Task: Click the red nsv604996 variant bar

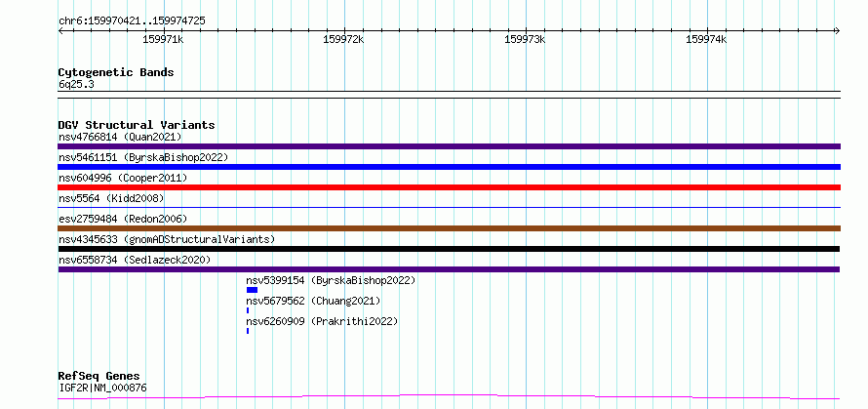Action: 449,187
